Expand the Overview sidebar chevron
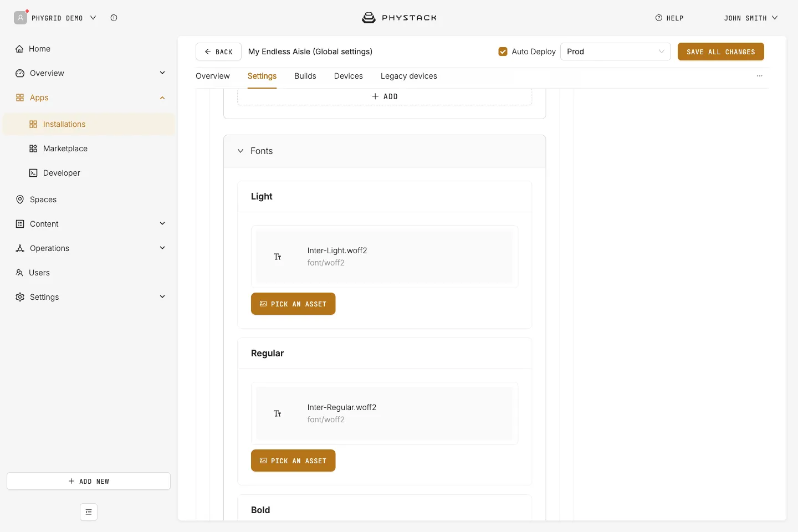This screenshot has height=532, width=798. pos(162,73)
